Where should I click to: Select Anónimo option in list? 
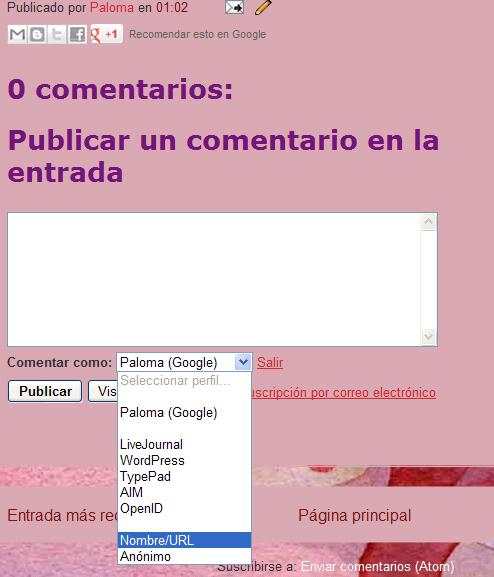tap(184, 556)
